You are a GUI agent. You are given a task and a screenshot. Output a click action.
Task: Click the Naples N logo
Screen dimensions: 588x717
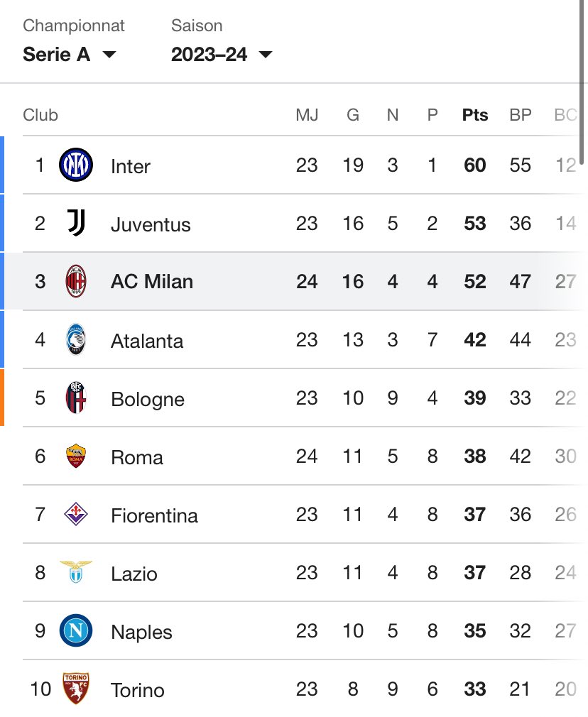pos(76,630)
